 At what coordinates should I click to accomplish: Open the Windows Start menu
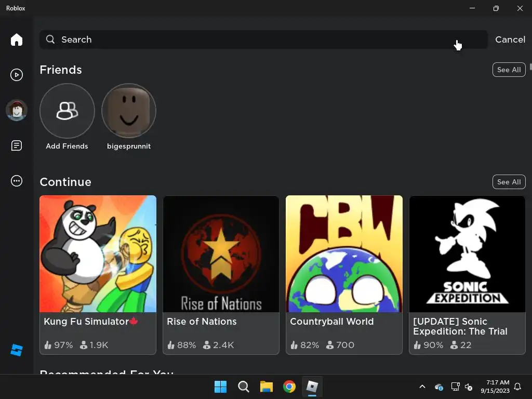(220, 387)
